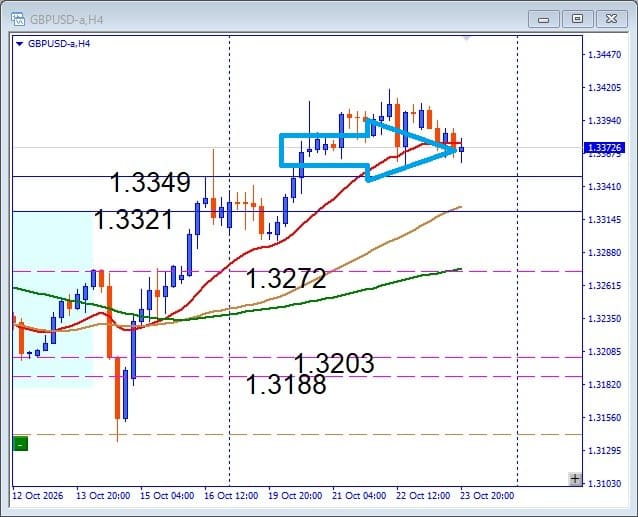Click the current price tag 1.33726
Screen dimensions: 638x517
(604, 148)
